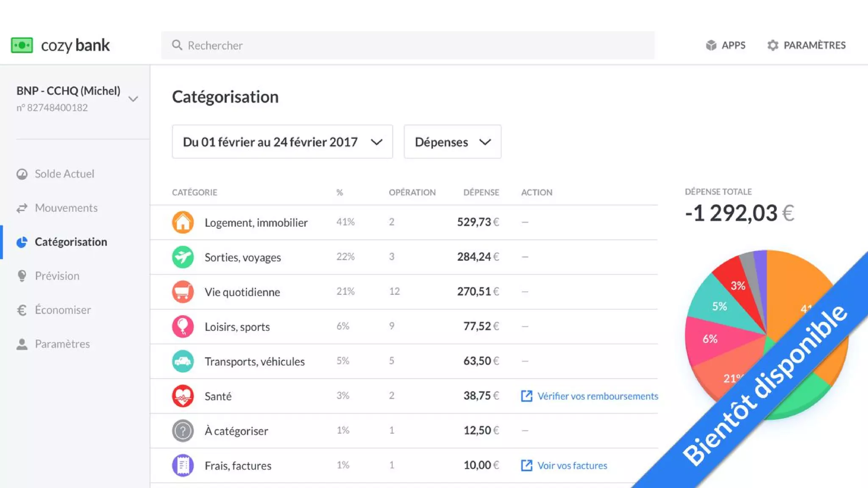Screen dimensions: 868x488
Task: Go to Solde Actuel in sidebar
Action: tap(64, 174)
